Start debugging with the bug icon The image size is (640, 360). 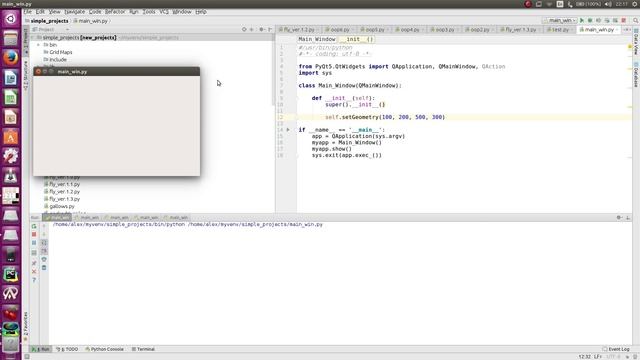(x=590, y=20)
